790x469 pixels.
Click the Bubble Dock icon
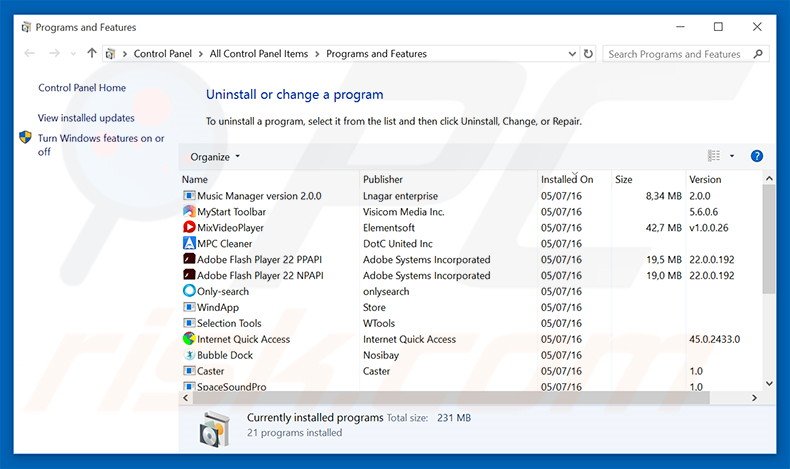pyautogui.click(x=189, y=355)
